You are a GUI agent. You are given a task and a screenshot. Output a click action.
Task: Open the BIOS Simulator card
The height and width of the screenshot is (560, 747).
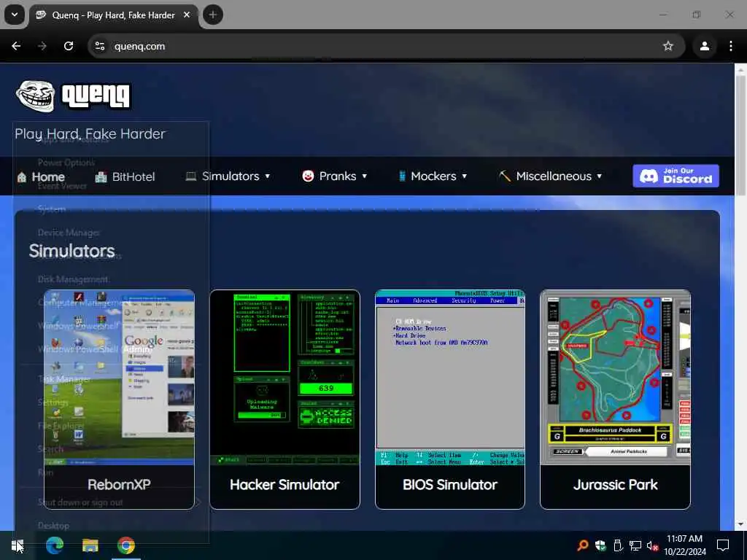pos(449,400)
